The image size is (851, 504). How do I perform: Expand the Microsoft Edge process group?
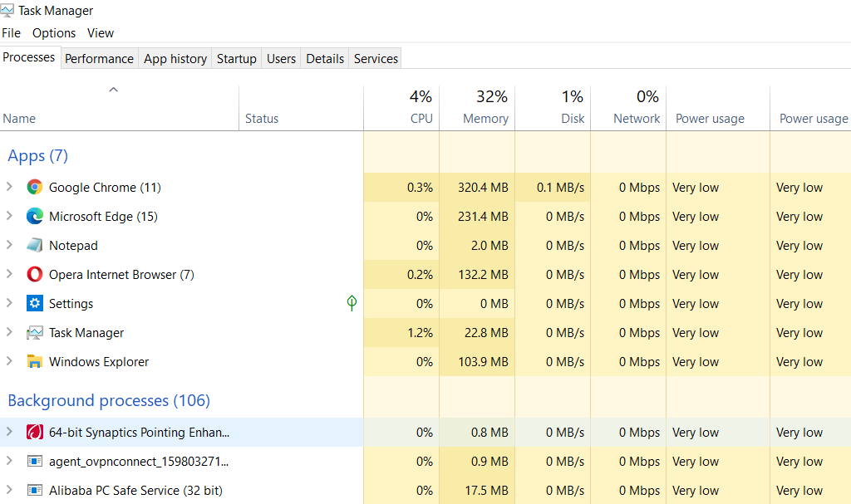click(9, 216)
